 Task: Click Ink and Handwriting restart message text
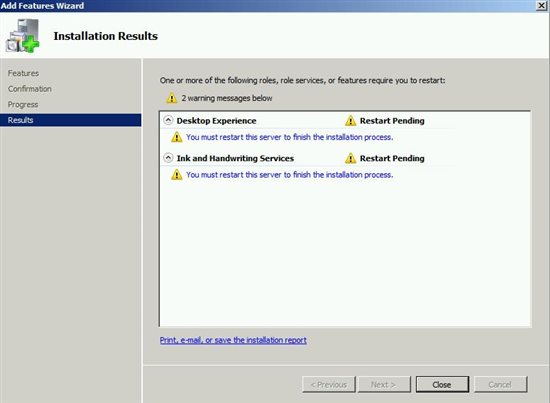point(290,175)
